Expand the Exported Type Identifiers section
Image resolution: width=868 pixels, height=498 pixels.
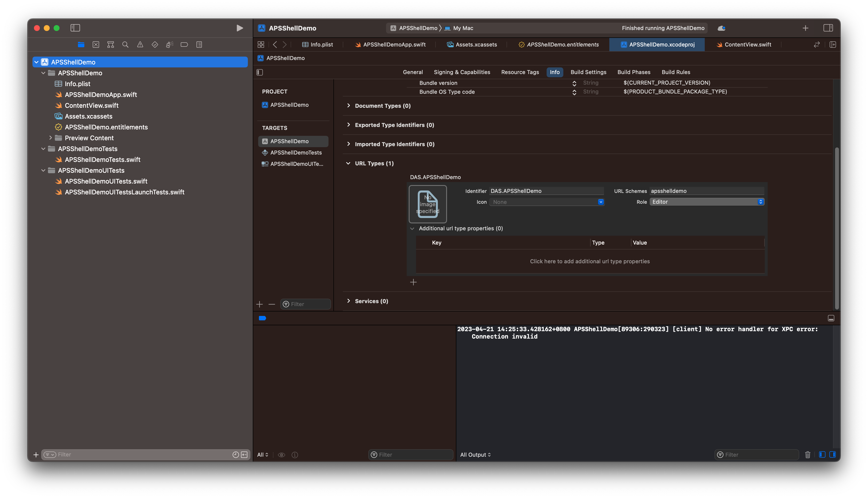tap(348, 125)
